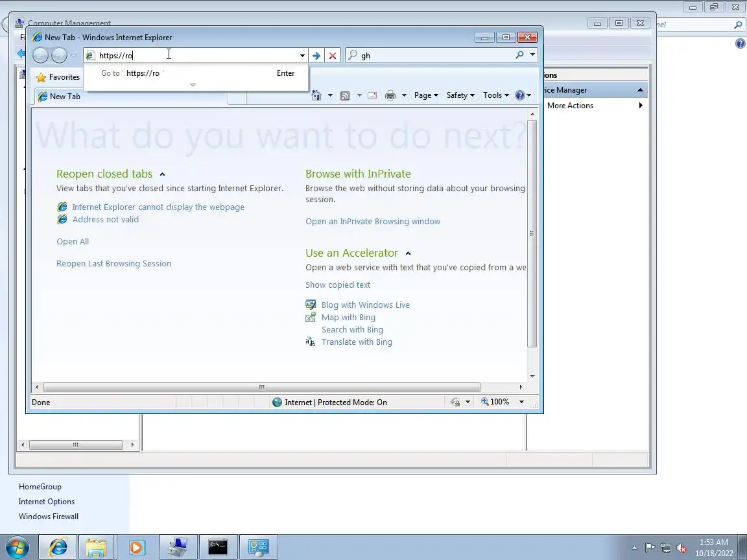Open the Safety menu
Image resolution: width=747 pixels, height=560 pixels.
pos(460,95)
